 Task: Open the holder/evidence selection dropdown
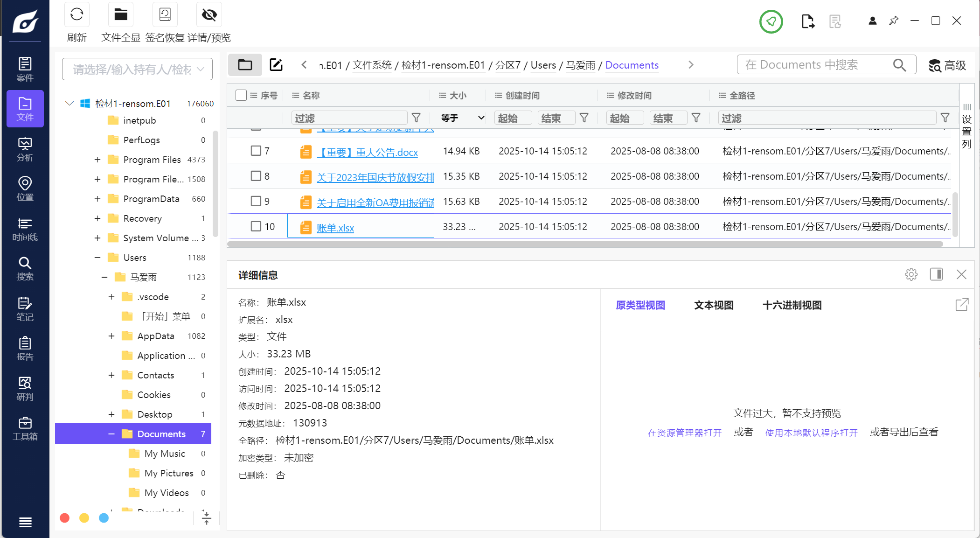(137, 70)
